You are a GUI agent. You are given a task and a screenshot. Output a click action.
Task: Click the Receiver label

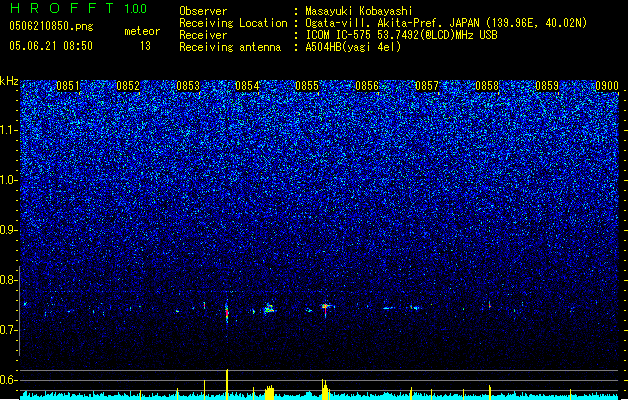click(x=203, y=35)
